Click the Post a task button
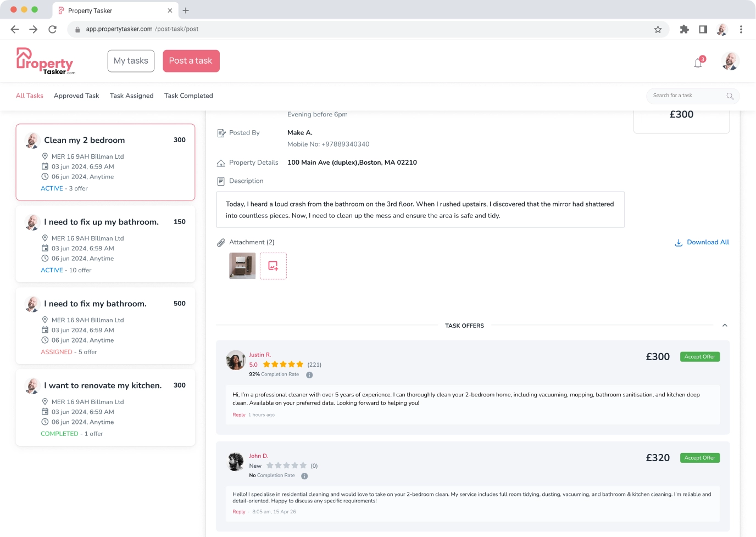The height and width of the screenshot is (537, 756). 191,61
